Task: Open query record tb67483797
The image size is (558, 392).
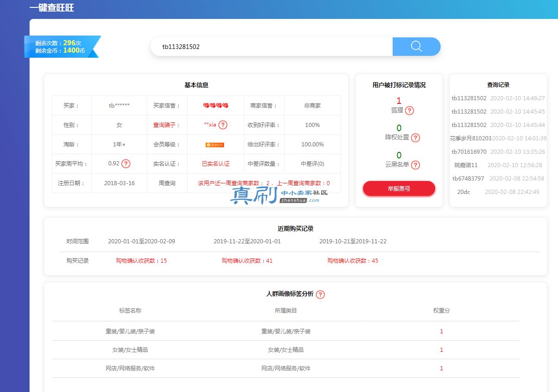Action: pos(498,179)
